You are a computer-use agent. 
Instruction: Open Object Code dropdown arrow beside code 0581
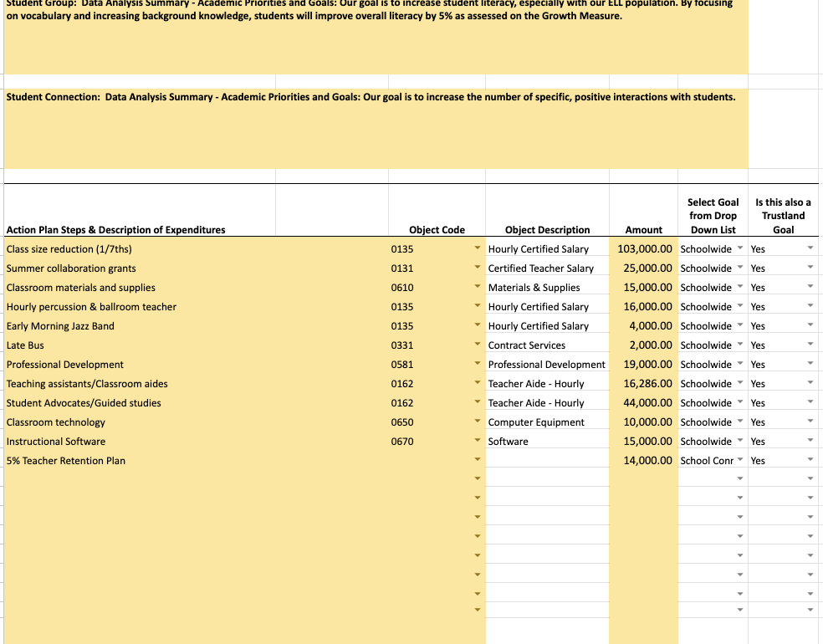point(477,363)
